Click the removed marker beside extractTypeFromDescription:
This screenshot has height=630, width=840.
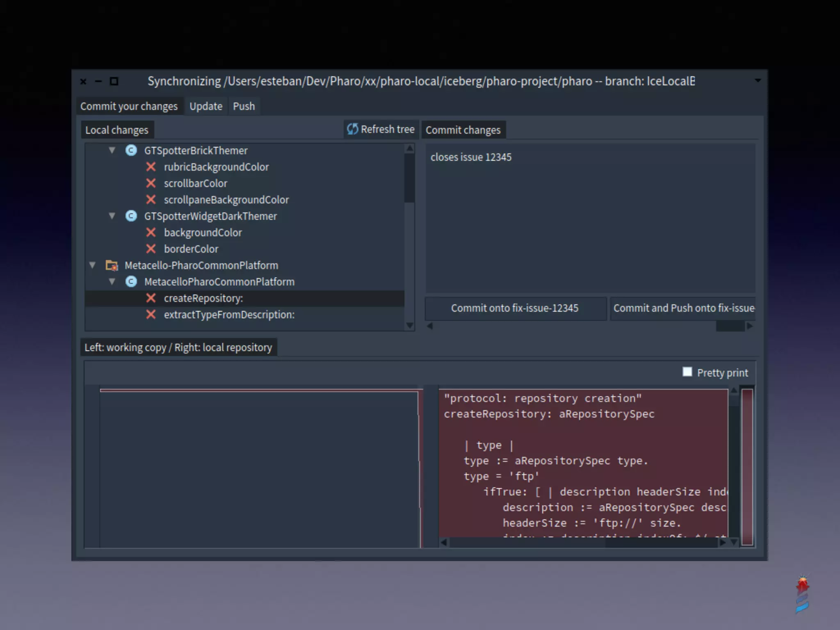click(151, 315)
